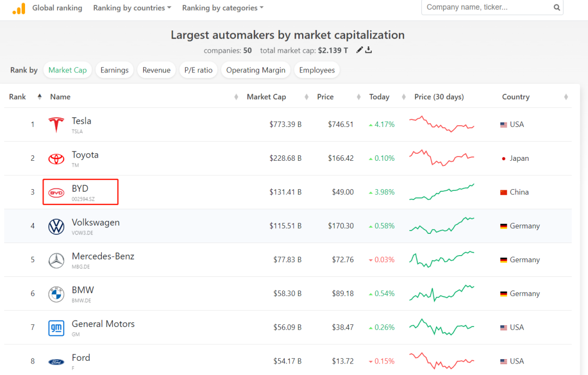Click the Volkswagen logo icon
588x375 pixels.
point(56,226)
